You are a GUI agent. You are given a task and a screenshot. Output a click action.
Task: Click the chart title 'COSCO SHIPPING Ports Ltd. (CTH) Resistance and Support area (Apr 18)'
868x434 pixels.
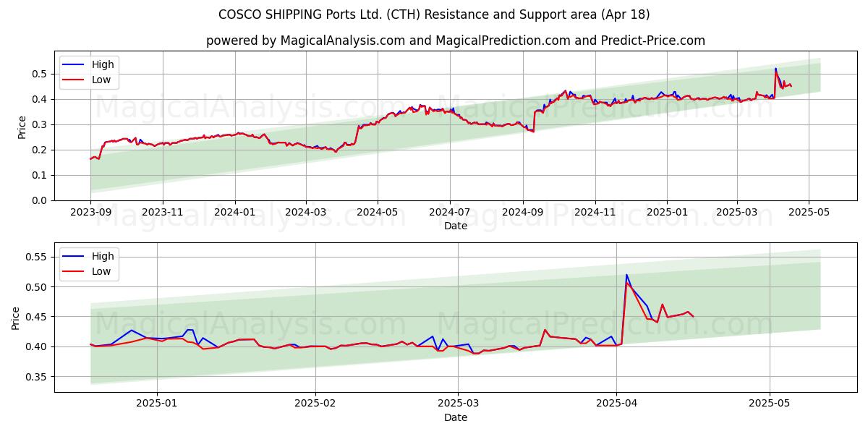point(434,14)
